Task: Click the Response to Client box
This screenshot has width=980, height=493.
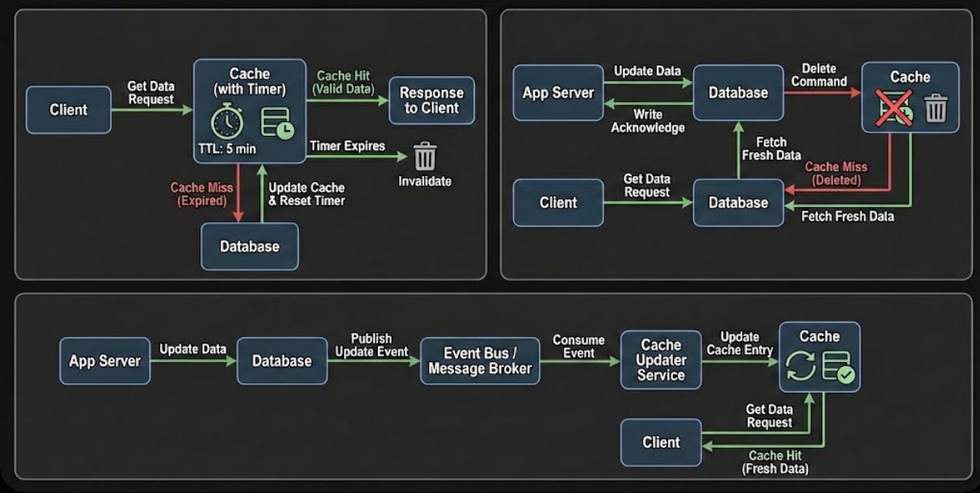Action: tap(431, 100)
